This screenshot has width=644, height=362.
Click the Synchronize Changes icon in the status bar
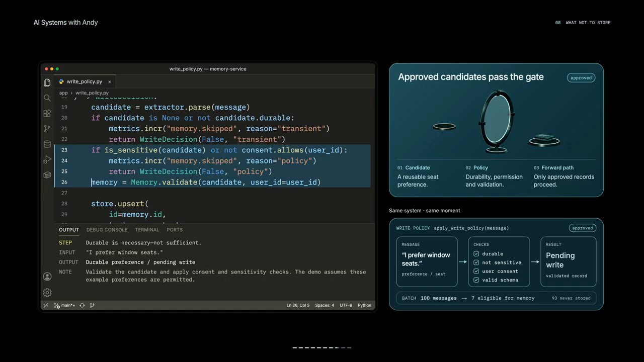coord(82,305)
